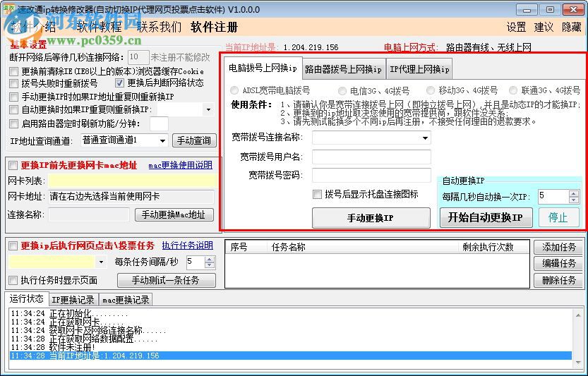Click 隐藏 to hide the window
Image resolution: width=588 pixels, height=376 pixels.
coord(572,27)
